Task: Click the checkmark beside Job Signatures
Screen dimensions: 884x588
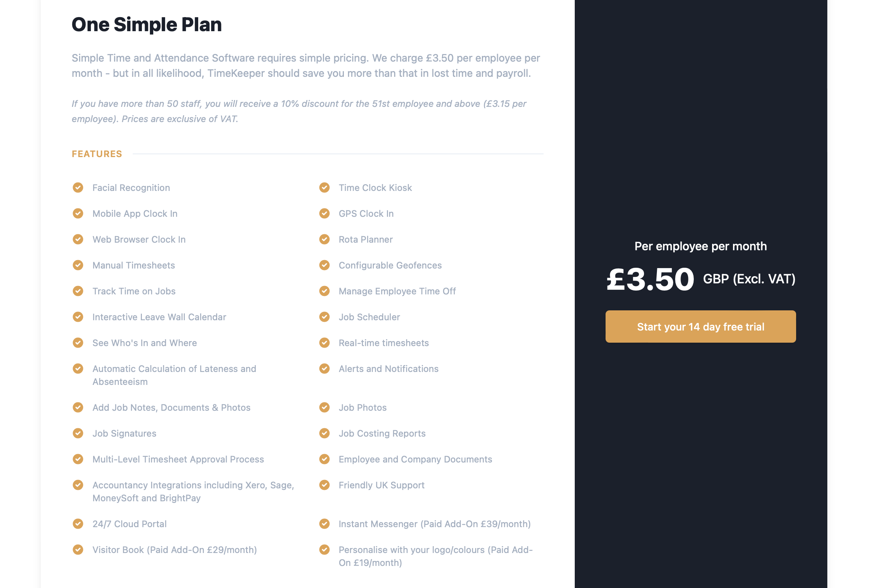Action: (78, 433)
